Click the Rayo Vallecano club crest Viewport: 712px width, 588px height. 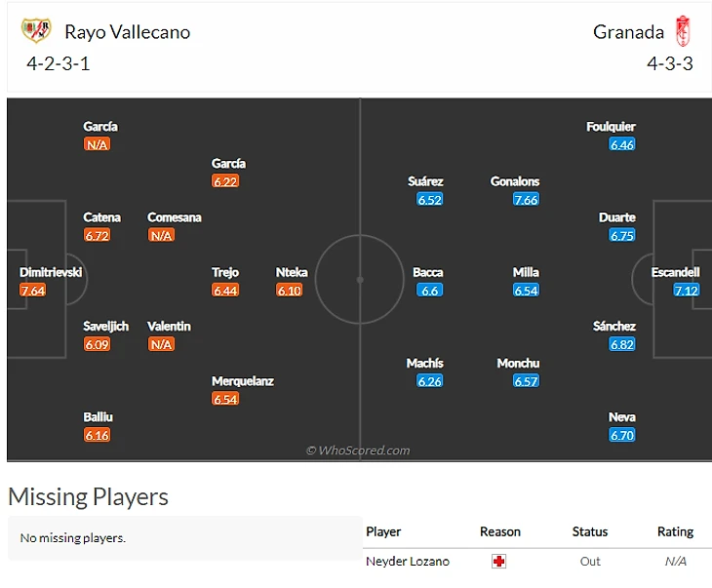[x=36, y=30]
